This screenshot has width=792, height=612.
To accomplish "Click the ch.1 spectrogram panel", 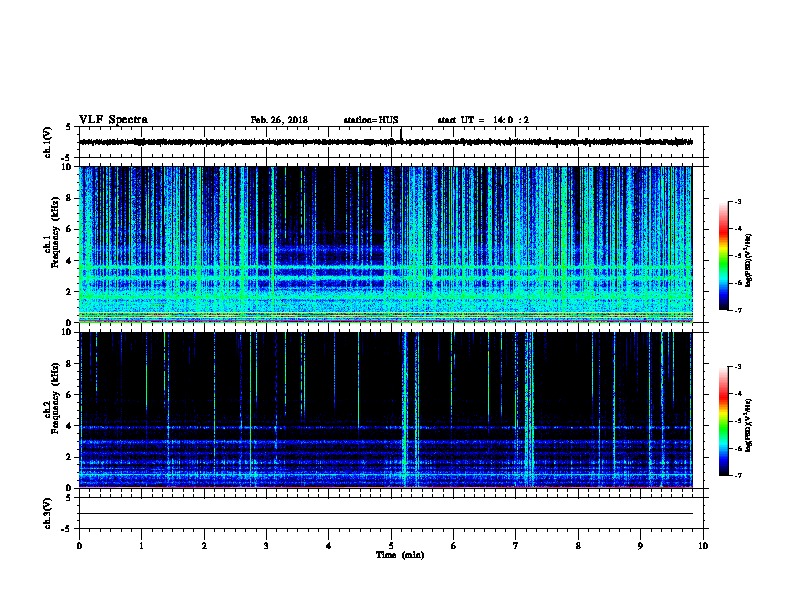I will point(386,244).
